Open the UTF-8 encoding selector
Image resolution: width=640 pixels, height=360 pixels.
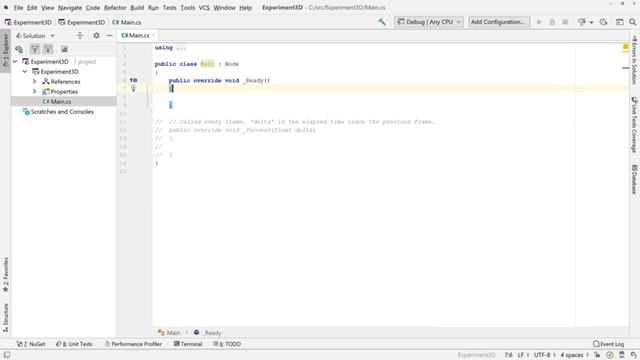[544, 355]
